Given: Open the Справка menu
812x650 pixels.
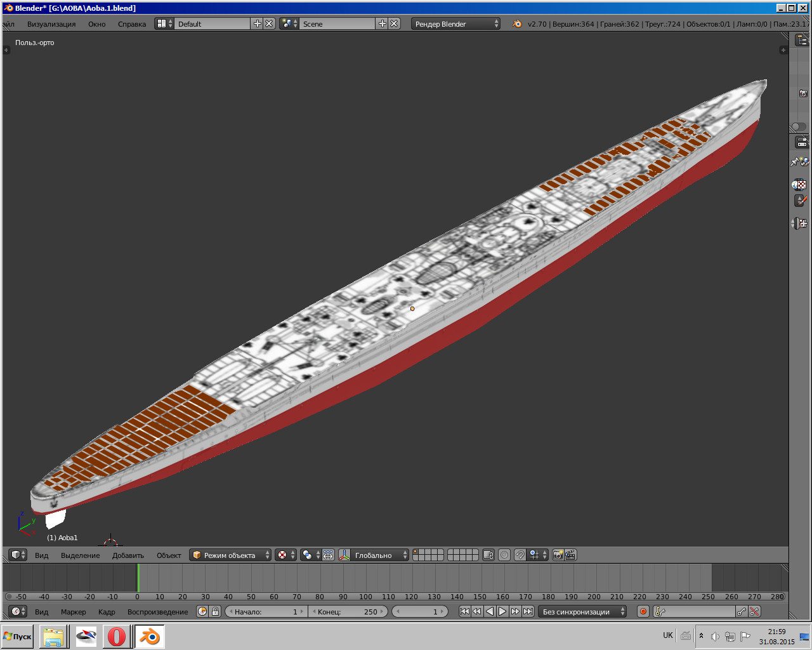Looking at the screenshot, I should pos(131,24).
